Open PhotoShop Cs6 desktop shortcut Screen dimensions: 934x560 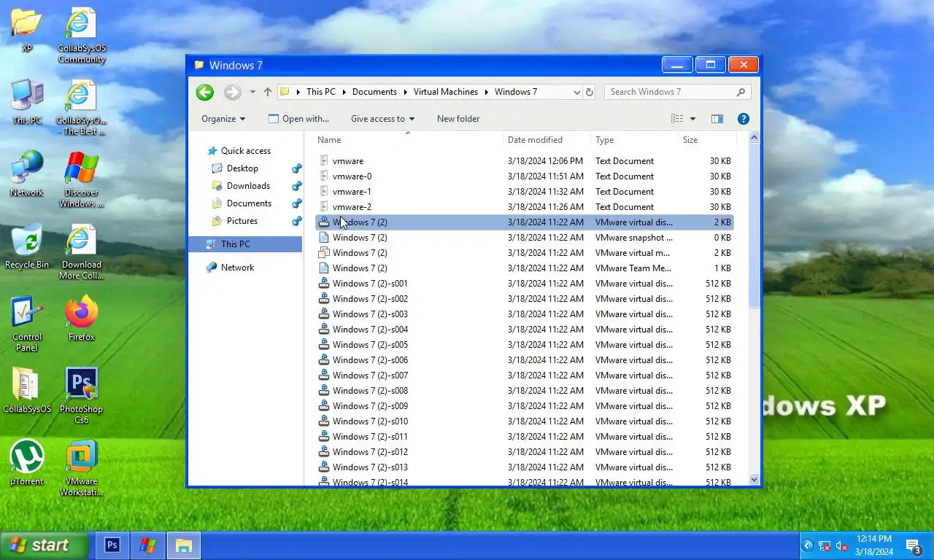point(81,396)
